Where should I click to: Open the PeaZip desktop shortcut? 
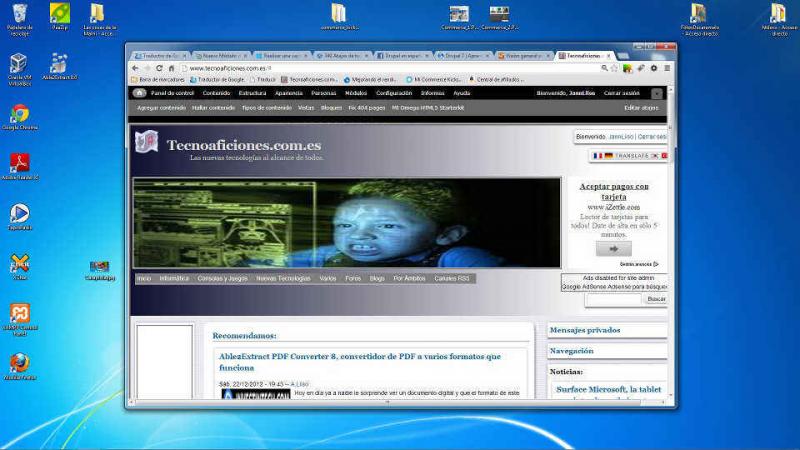60,16
